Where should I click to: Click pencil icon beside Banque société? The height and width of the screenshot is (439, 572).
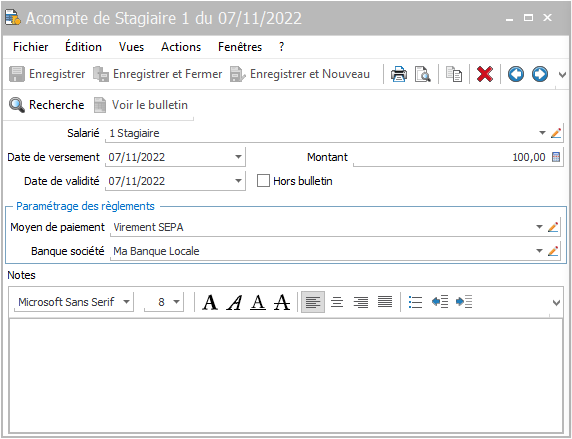coord(553,251)
